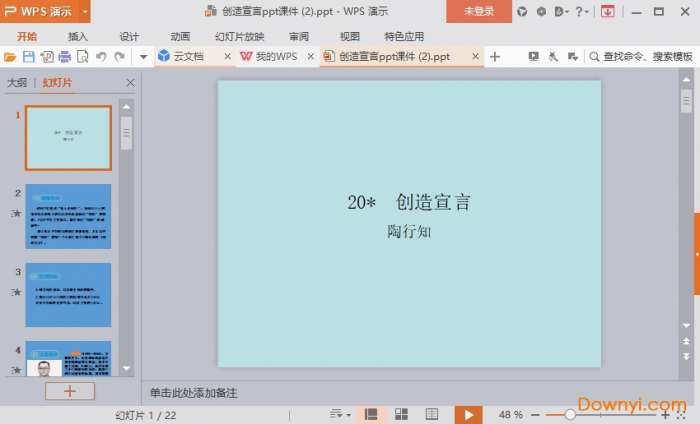Click animation star icon beside slide 2

[x=16, y=213]
